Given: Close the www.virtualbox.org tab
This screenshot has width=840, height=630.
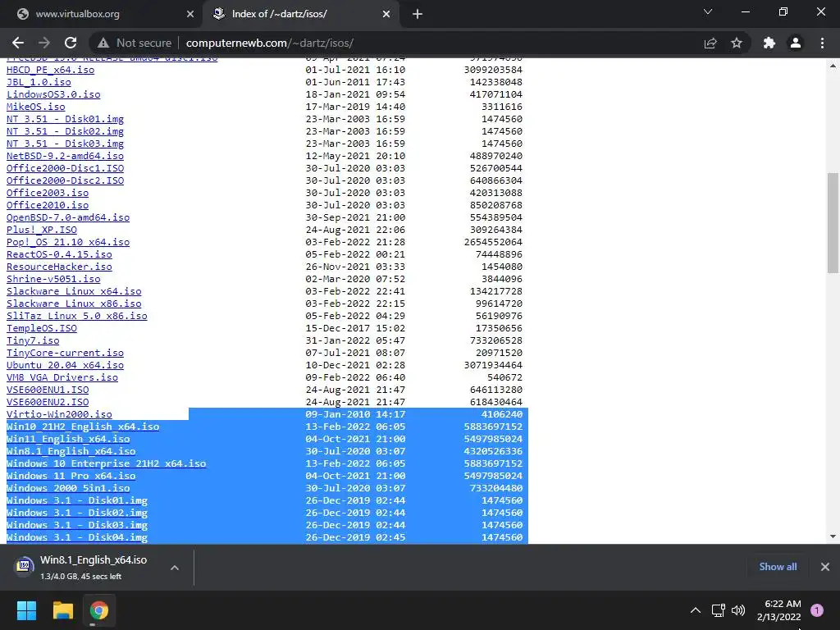Looking at the screenshot, I should coord(190,14).
